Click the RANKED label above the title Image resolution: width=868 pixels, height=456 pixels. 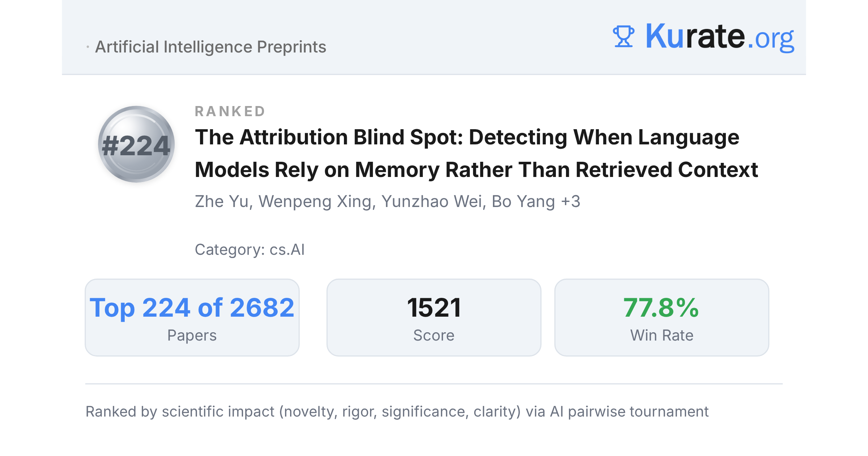pyautogui.click(x=230, y=111)
